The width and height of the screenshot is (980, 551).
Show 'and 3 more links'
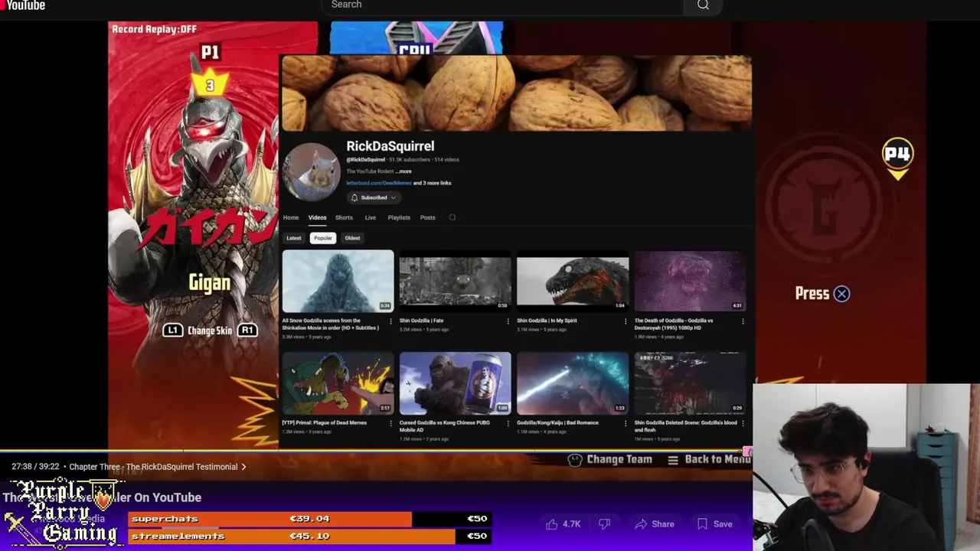(433, 183)
